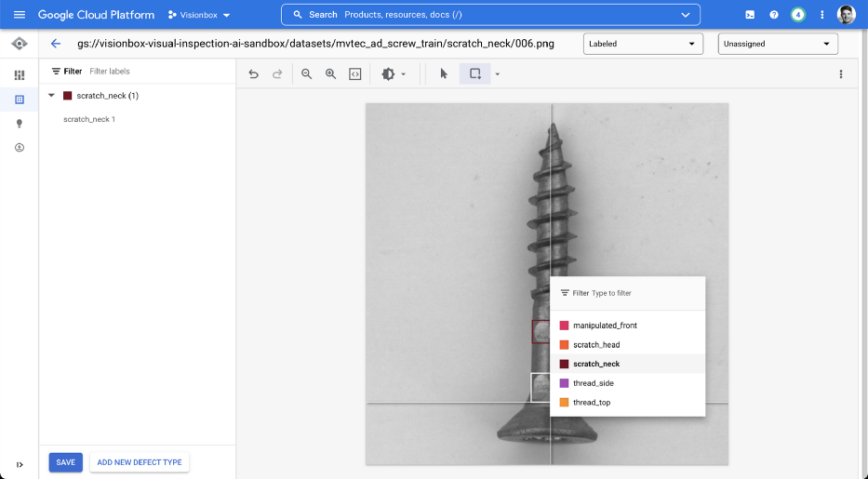Choose thread_side from the label list
This screenshot has width=868, height=479.
pos(593,383)
